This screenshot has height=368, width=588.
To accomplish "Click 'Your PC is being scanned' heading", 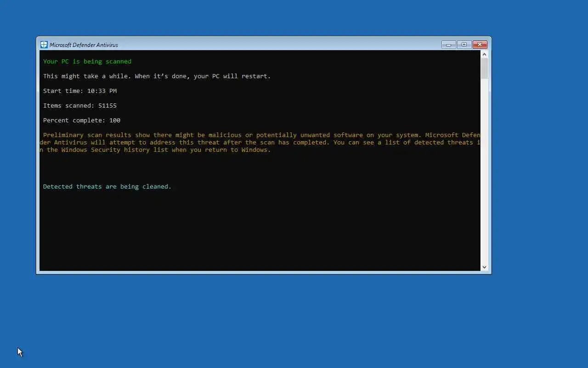I will click(87, 61).
